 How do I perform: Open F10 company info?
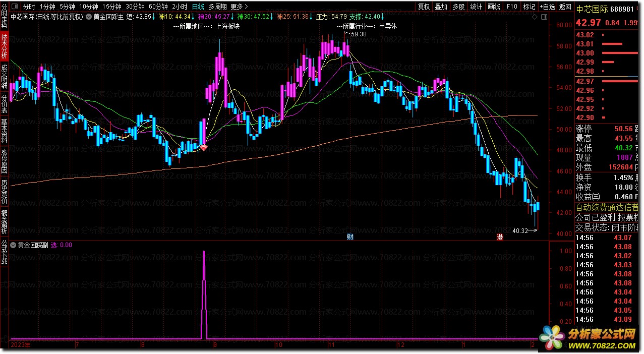[x=512, y=7]
